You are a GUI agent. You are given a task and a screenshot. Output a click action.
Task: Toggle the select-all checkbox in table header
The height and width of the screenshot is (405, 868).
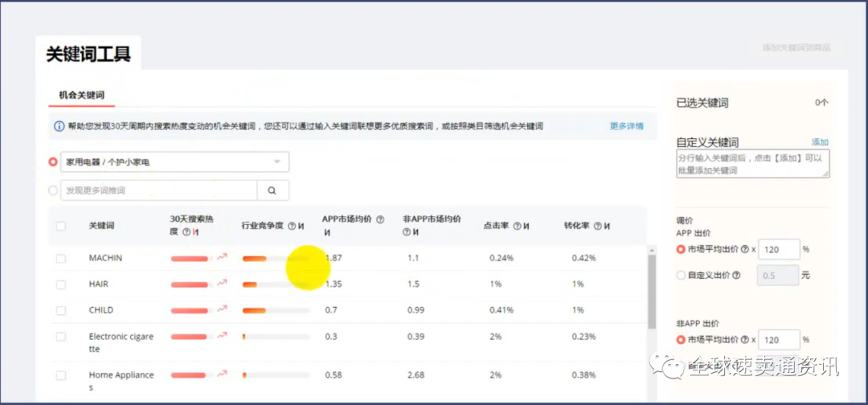[x=61, y=226]
